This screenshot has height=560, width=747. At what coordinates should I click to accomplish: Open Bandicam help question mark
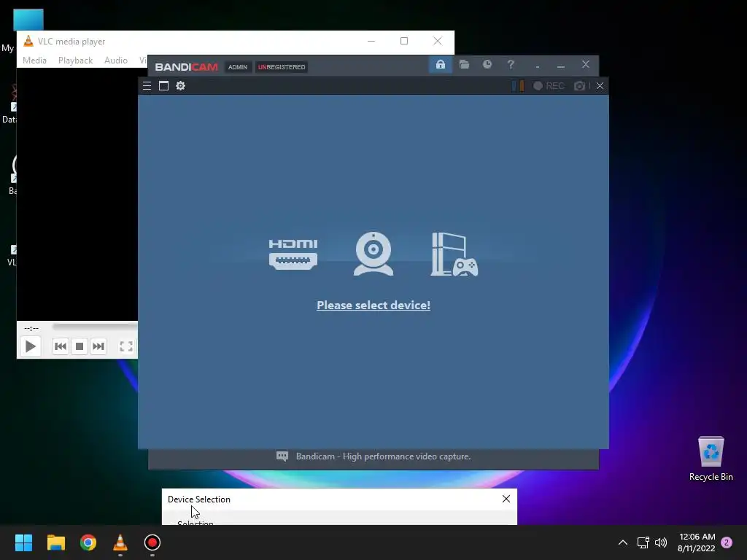511,64
